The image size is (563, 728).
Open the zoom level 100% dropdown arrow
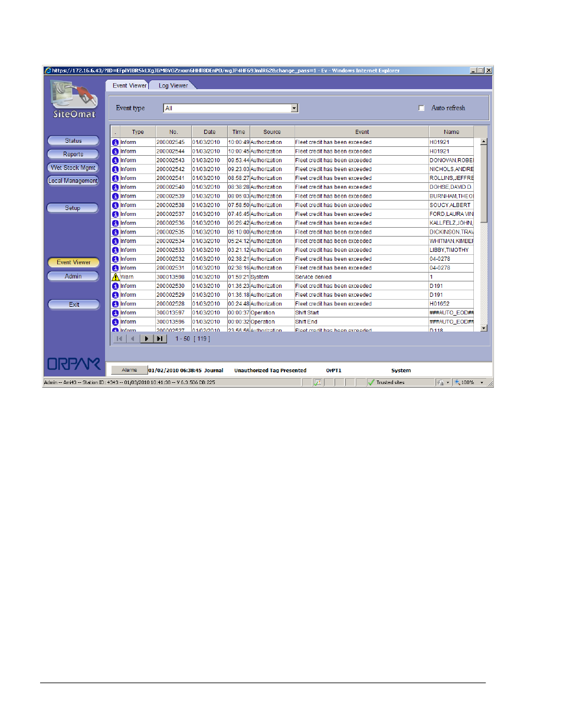pyautogui.click(x=482, y=382)
